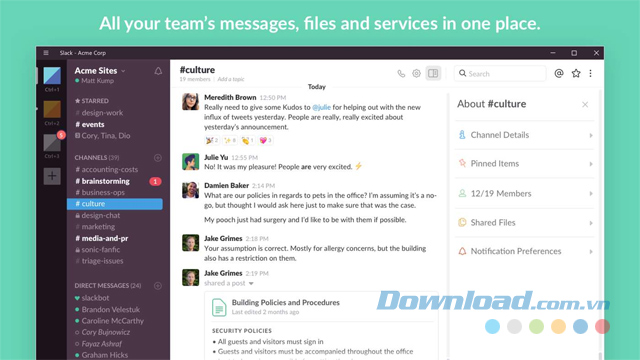Expand Pinned Items section
The height and width of the screenshot is (360, 640).
point(524,164)
